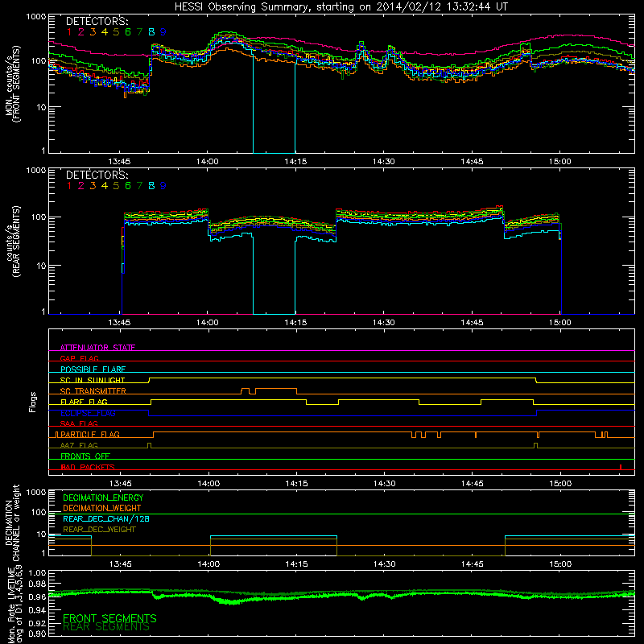644x644 pixels.
Task: Click the REAR_DEC_CHAN/128 legend entry
Action: coord(106,518)
